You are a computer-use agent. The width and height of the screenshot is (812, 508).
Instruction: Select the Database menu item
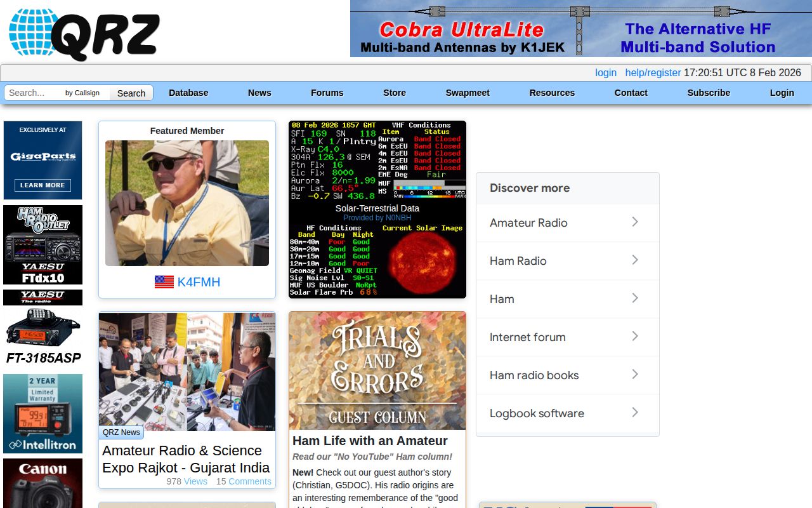(188, 93)
